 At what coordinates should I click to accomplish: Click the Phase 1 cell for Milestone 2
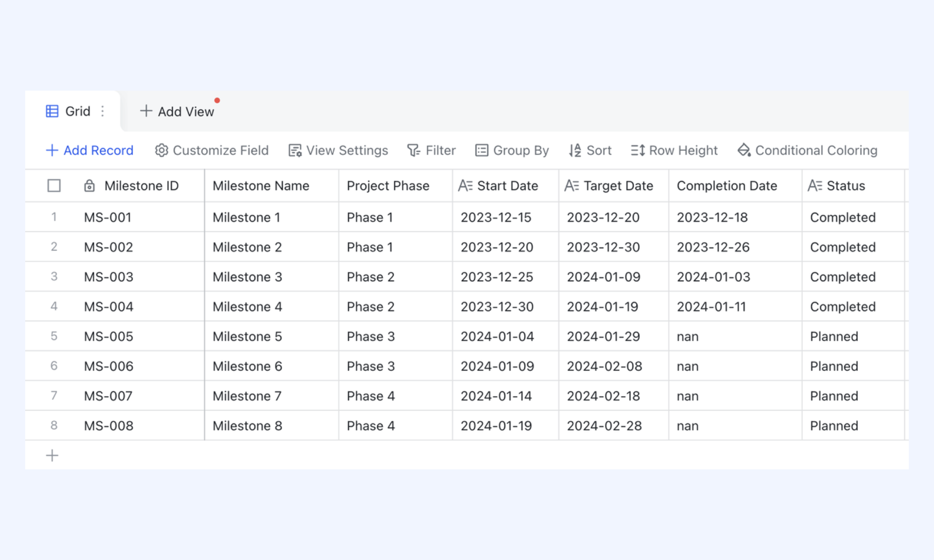[x=396, y=247]
